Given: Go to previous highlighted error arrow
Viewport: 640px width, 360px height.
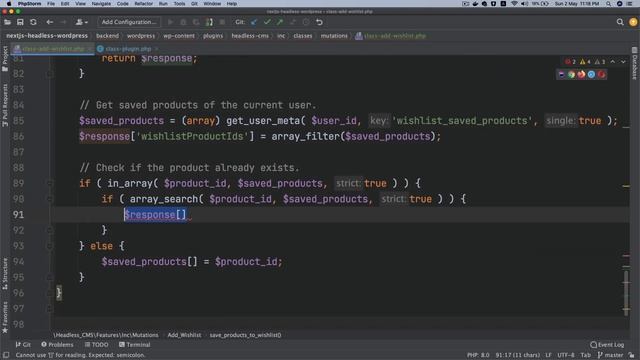Looking at the screenshot, I should pos(613,62).
